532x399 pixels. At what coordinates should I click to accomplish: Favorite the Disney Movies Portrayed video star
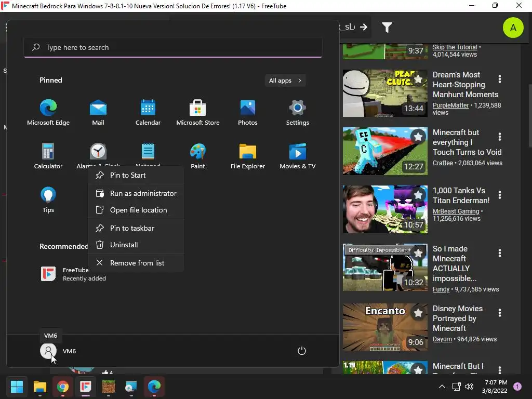pos(418,313)
